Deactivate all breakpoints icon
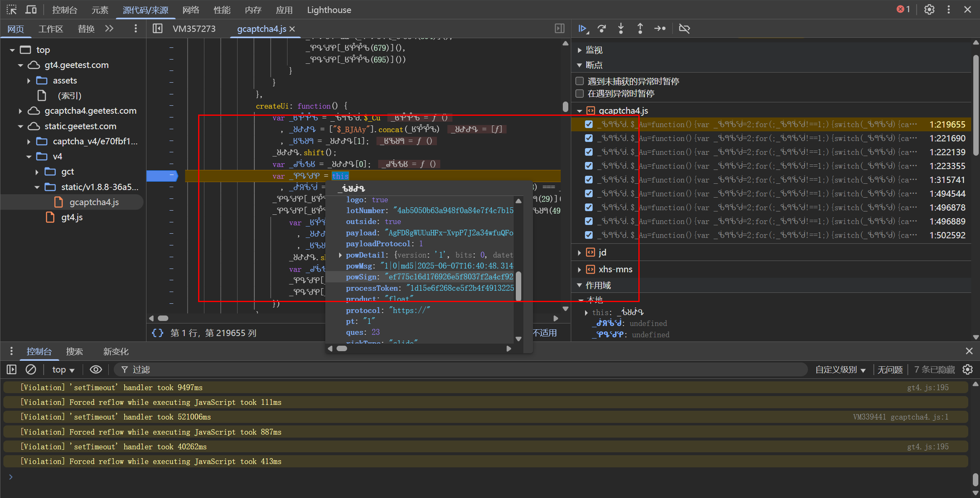980x498 pixels. coord(684,29)
